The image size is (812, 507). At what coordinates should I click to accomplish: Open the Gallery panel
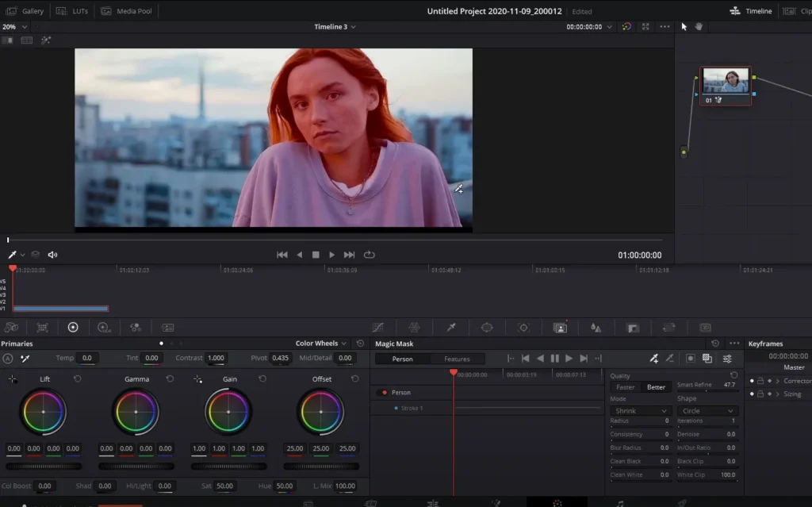(x=25, y=11)
